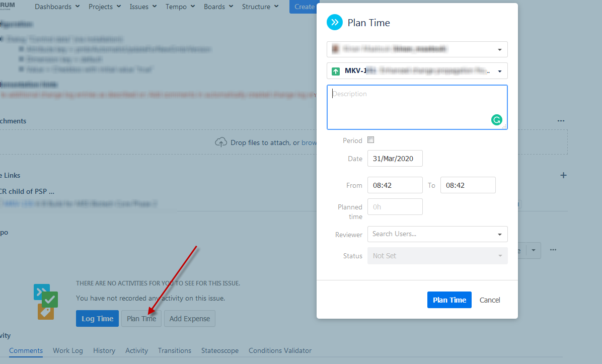The height and width of the screenshot is (364, 602).
Task: Open the Tempo menu in navigation bar
Action: point(180,7)
